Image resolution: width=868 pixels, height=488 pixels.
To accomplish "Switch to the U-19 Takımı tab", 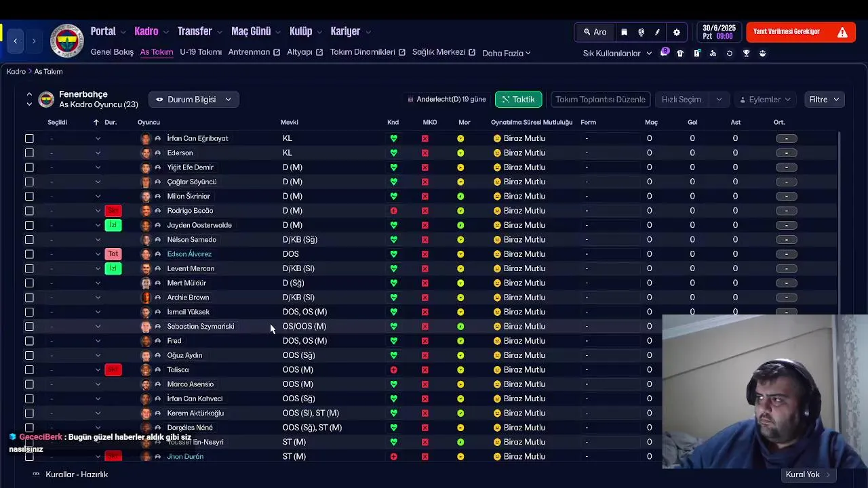I will (x=201, y=52).
